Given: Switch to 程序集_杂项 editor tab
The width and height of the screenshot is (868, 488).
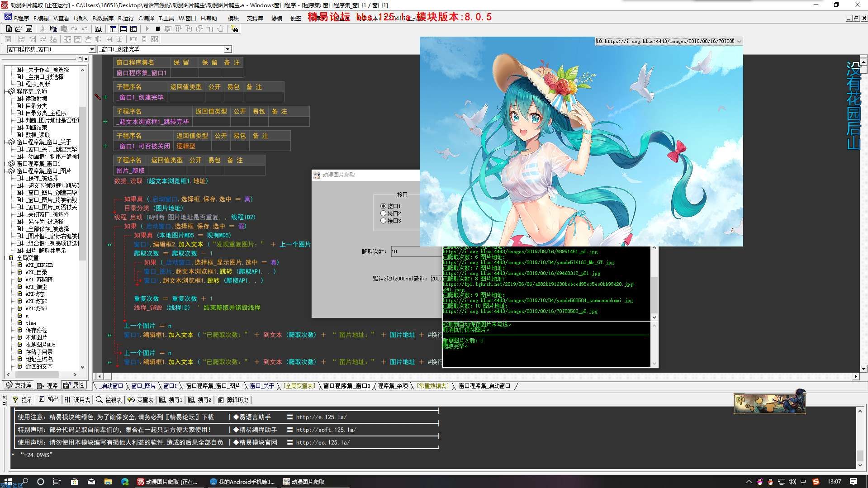Looking at the screenshot, I should click(393, 386).
